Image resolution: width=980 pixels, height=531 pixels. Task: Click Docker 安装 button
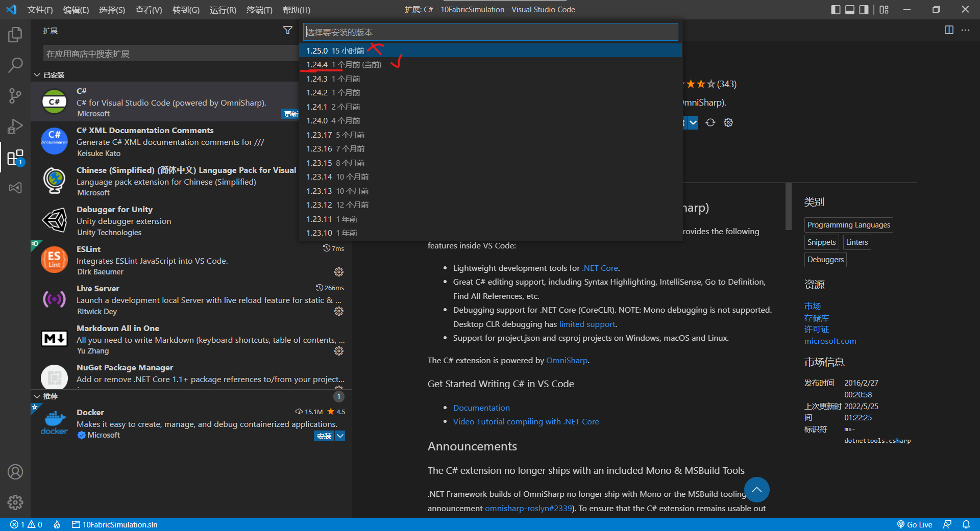[x=324, y=436]
